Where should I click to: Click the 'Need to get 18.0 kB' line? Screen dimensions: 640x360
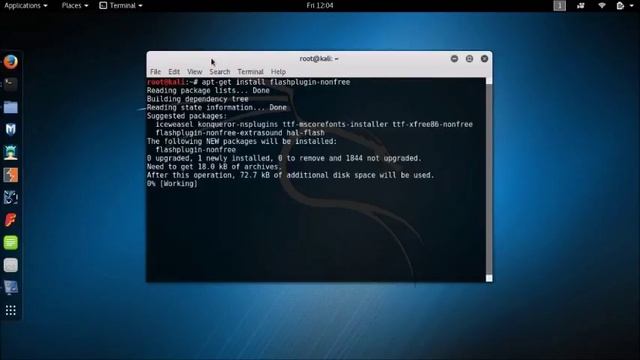[x=214, y=167]
